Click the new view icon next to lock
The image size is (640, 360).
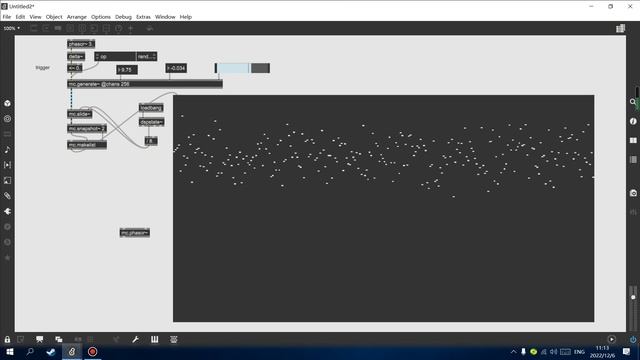tap(20, 339)
